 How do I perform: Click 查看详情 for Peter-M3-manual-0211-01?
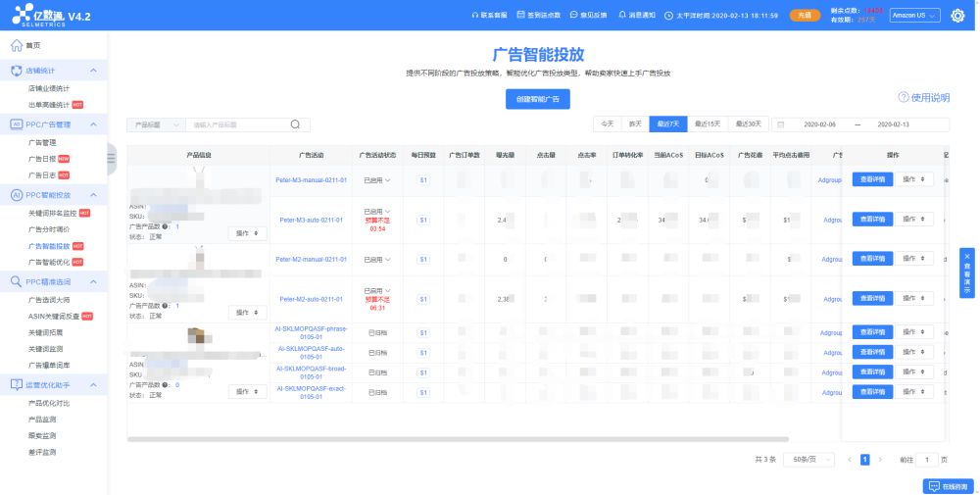tap(872, 179)
